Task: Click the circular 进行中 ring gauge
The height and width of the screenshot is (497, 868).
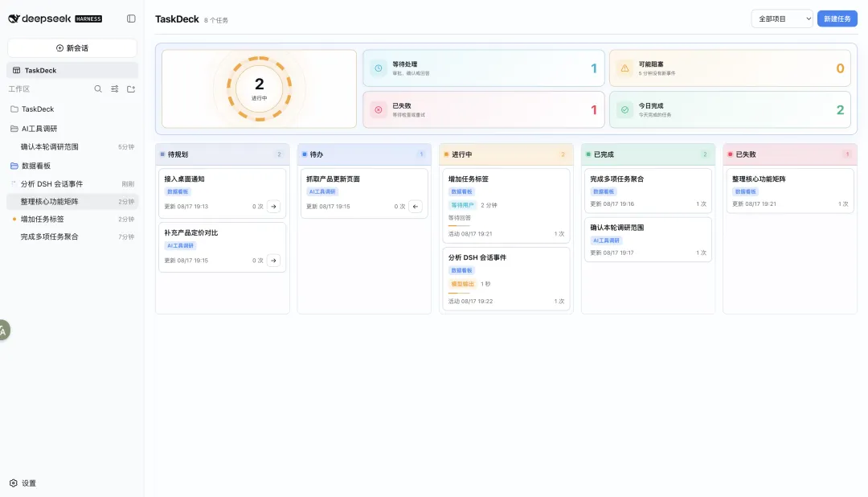Action: pyautogui.click(x=259, y=88)
